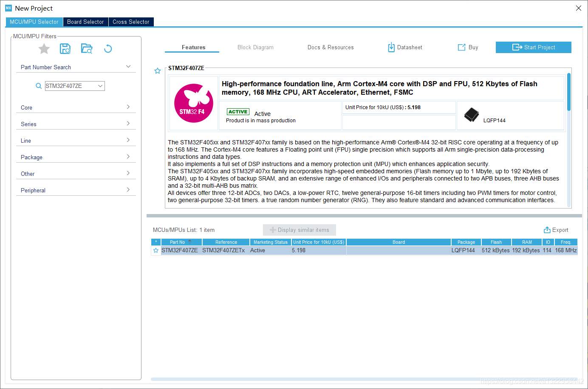Save current search filter icon
588x389 pixels.
coord(65,49)
